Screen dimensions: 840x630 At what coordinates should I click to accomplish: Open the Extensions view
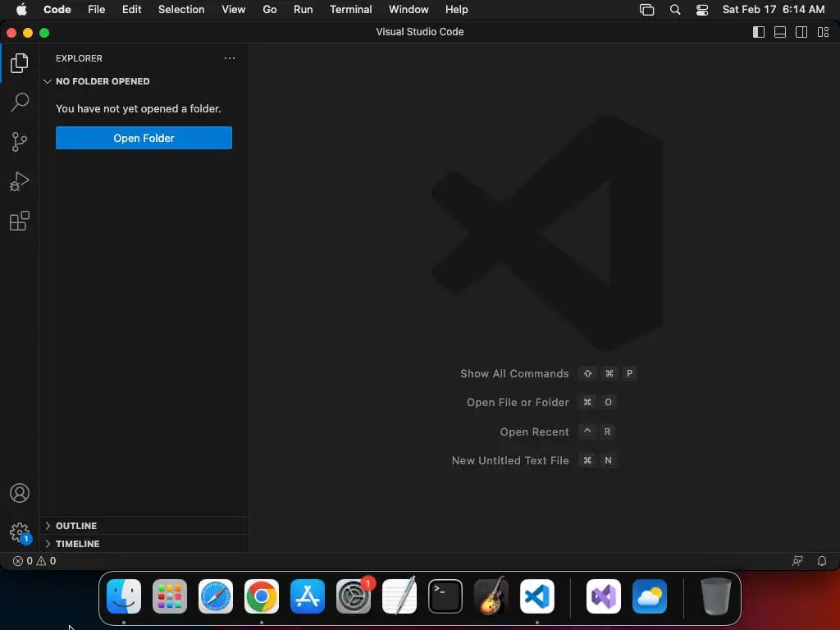(x=20, y=221)
